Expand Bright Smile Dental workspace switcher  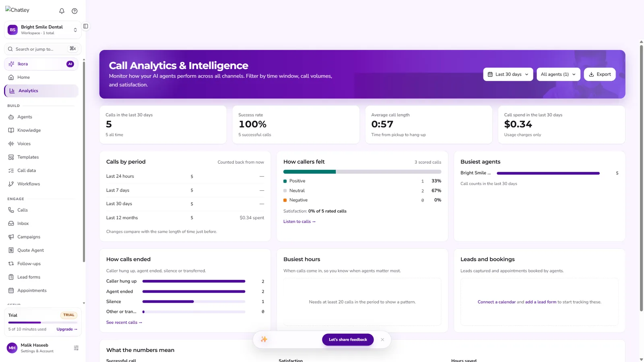click(x=43, y=30)
